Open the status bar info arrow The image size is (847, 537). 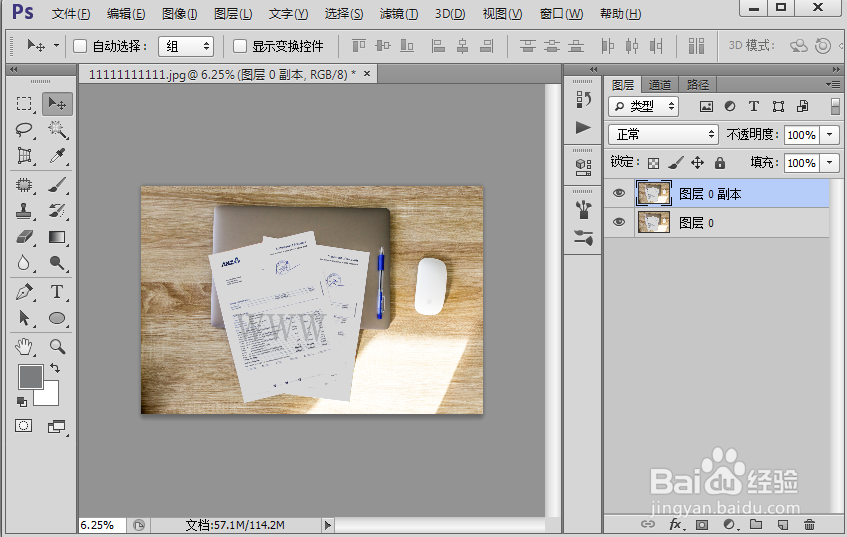point(327,525)
